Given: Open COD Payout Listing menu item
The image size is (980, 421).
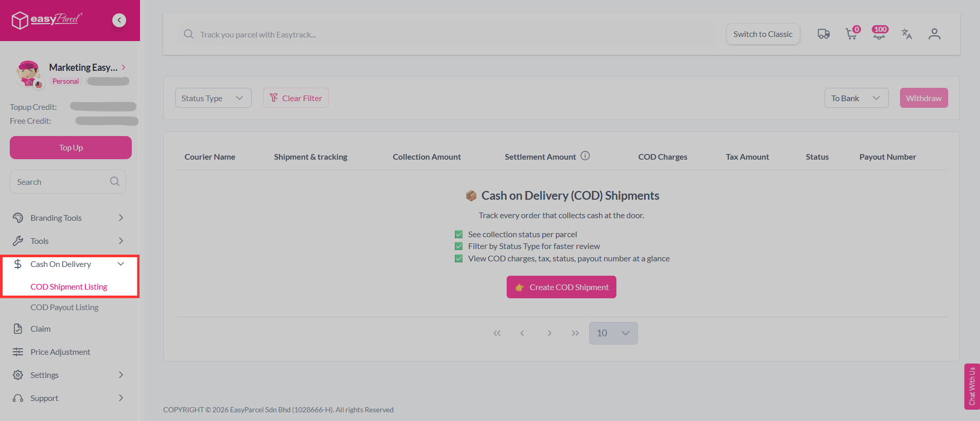Looking at the screenshot, I should coord(64,307).
